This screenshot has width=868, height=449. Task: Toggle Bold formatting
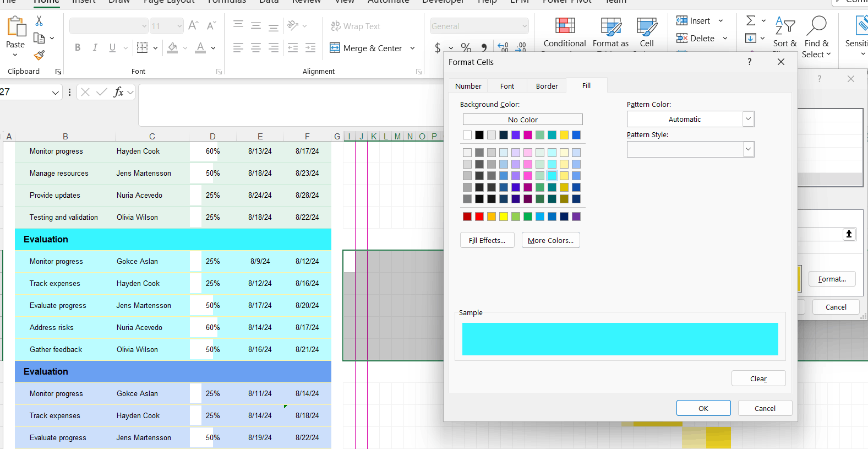(78, 48)
